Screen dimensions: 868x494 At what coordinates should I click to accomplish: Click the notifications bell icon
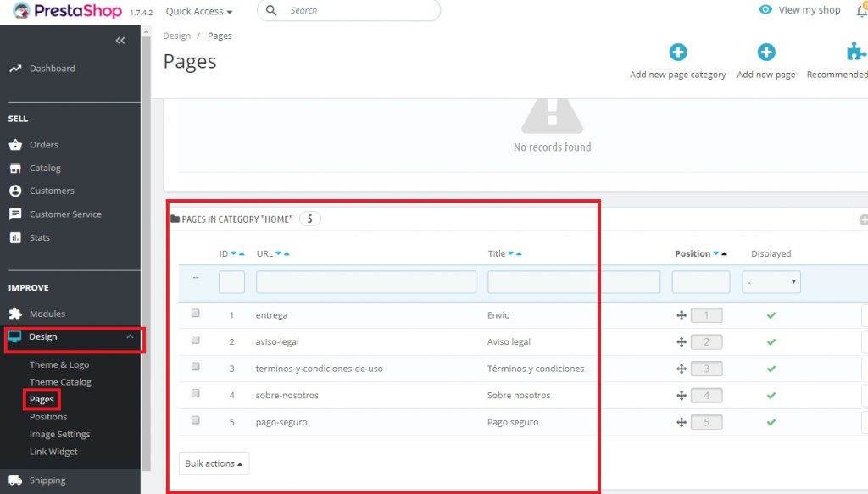862,10
